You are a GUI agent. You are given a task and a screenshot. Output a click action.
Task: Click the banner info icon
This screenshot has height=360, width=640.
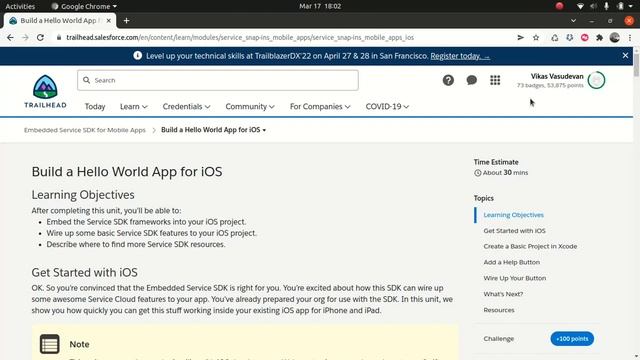tap(138, 56)
